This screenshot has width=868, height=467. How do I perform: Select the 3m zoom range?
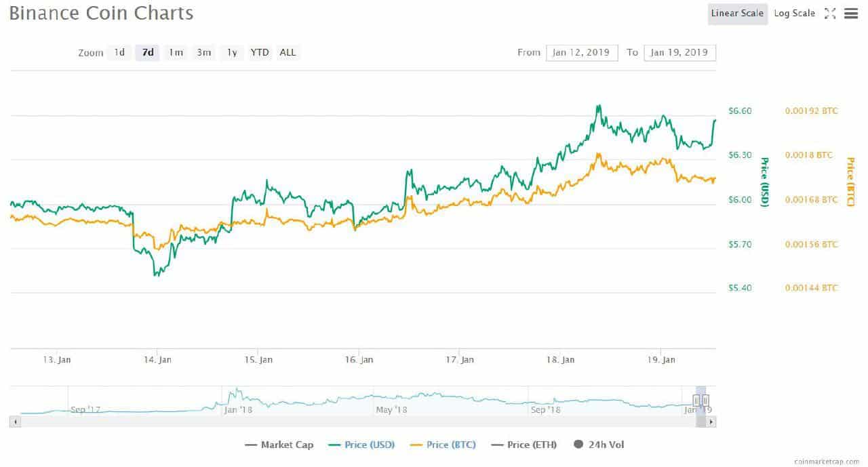pyautogui.click(x=204, y=52)
